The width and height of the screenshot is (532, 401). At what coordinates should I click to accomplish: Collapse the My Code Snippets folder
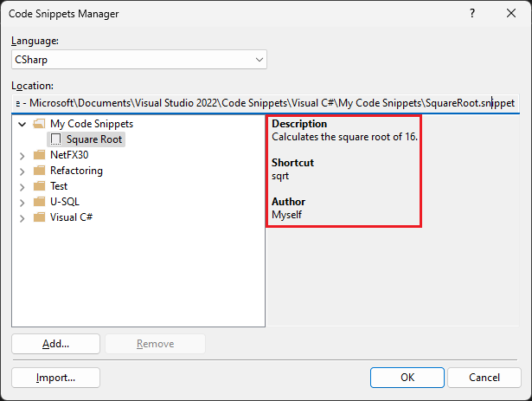(x=22, y=124)
